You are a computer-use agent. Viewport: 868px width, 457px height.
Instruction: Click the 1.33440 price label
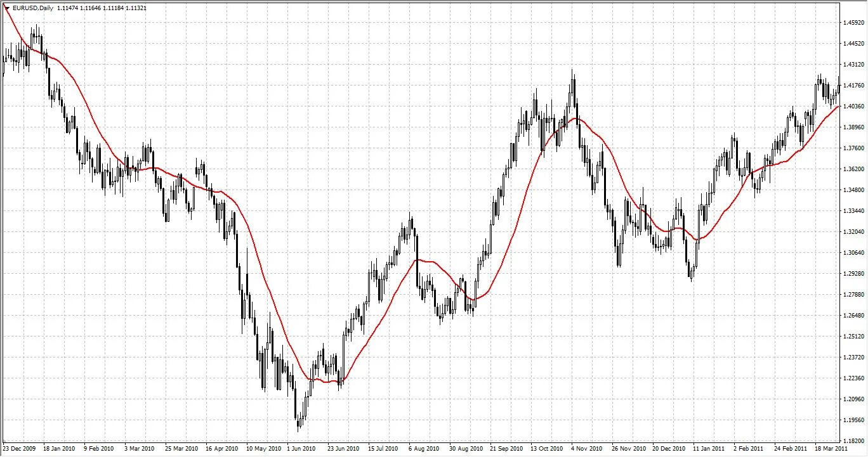click(x=853, y=211)
